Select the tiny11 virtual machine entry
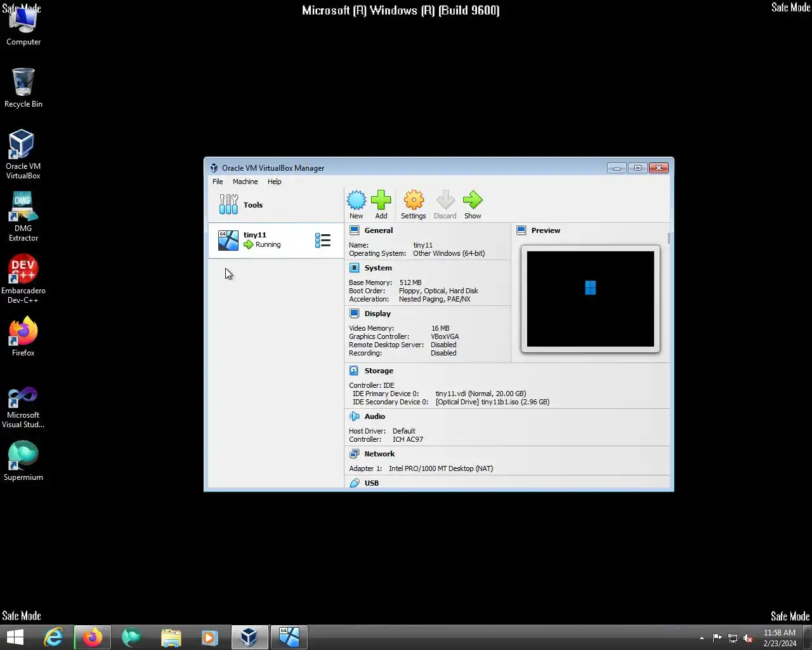Screen dimensions: 812x650 (x=275, y=241)
